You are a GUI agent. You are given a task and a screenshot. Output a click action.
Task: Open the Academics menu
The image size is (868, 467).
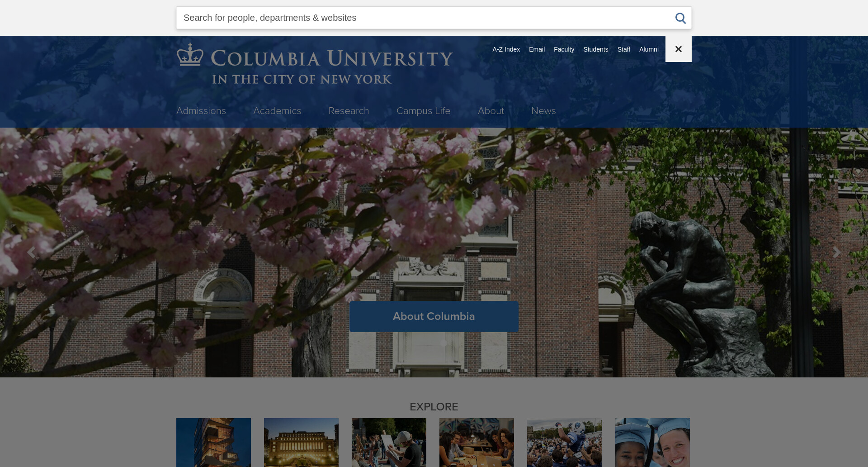click(x=277, y=111)
